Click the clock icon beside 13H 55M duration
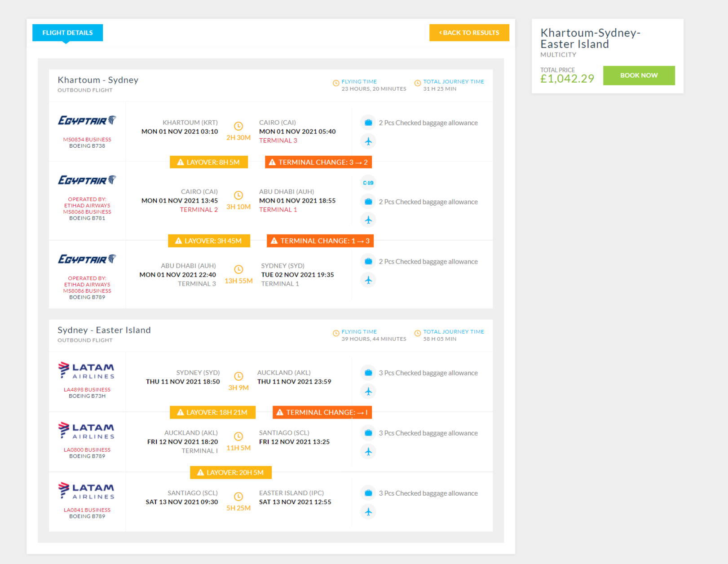This screenshot has width=728, height=564. point(238,269)
